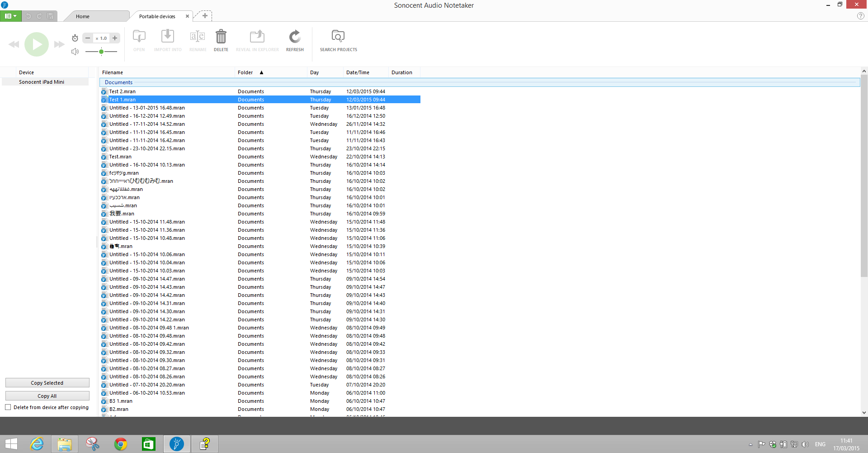Click the fast forward playback button
This screenshot has width=868, height=453.
click(59, 44)
